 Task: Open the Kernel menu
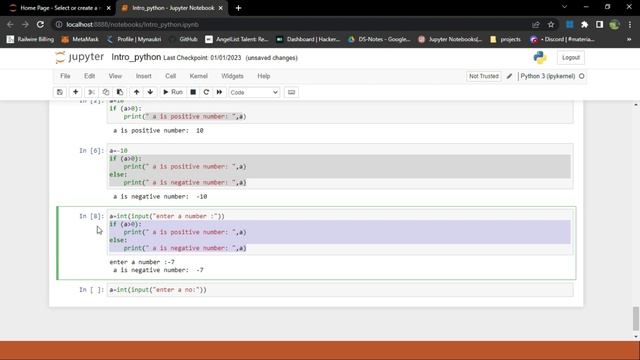[x=199, y=76]
